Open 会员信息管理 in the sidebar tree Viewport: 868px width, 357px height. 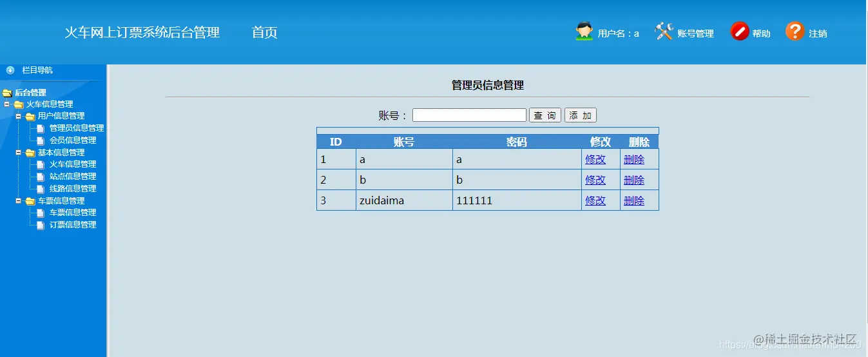tap(73, 140)
